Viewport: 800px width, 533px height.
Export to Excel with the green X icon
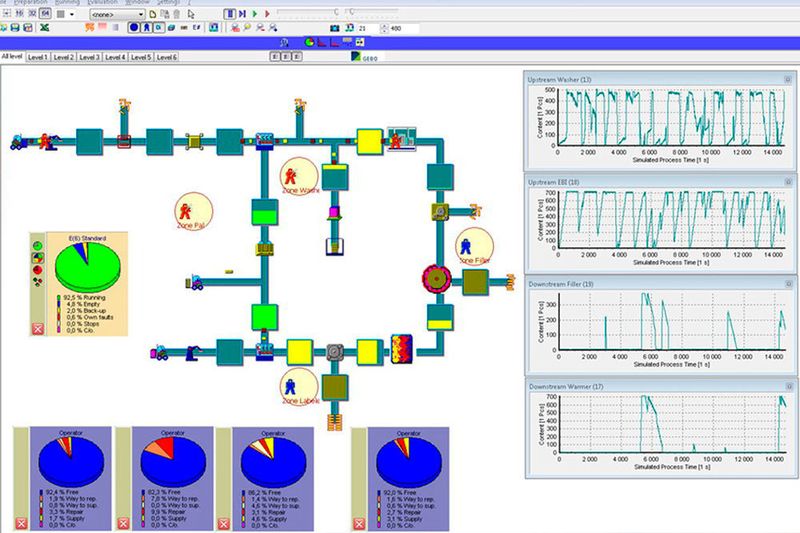44,28
